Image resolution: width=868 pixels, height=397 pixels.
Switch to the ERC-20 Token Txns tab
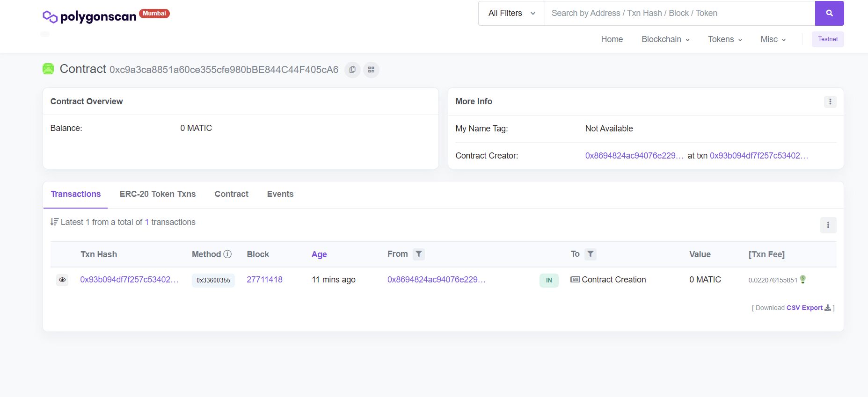158,194
